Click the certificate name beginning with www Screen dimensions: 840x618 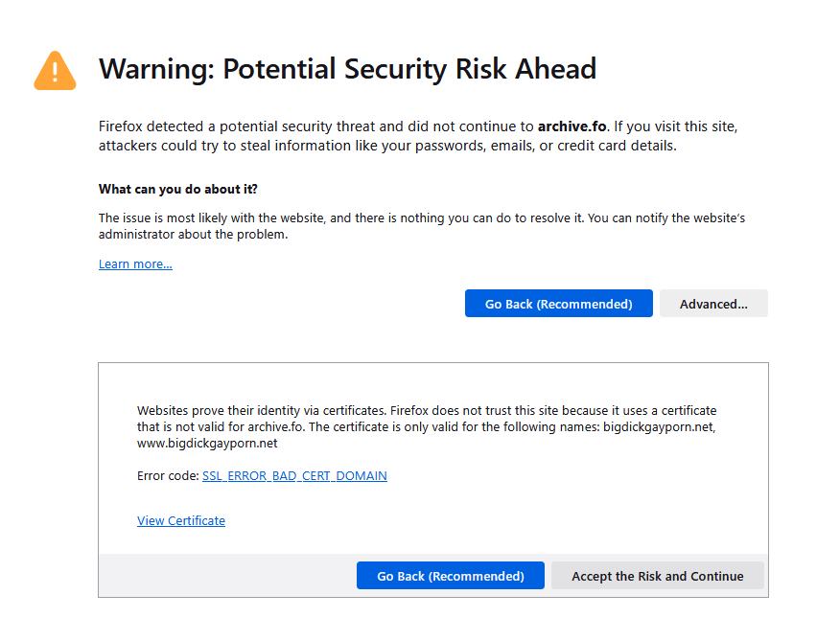207,443
